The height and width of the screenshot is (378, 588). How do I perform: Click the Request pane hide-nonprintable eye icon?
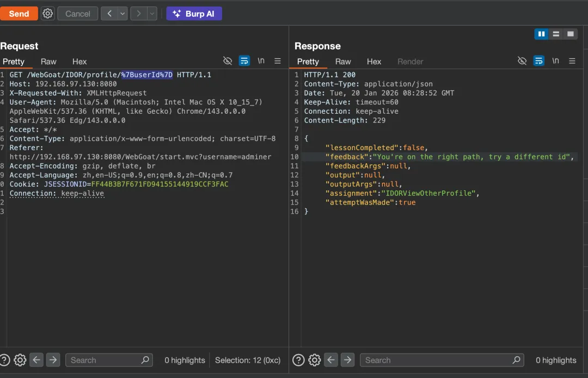pyautogui.click(x=228, y=61)
